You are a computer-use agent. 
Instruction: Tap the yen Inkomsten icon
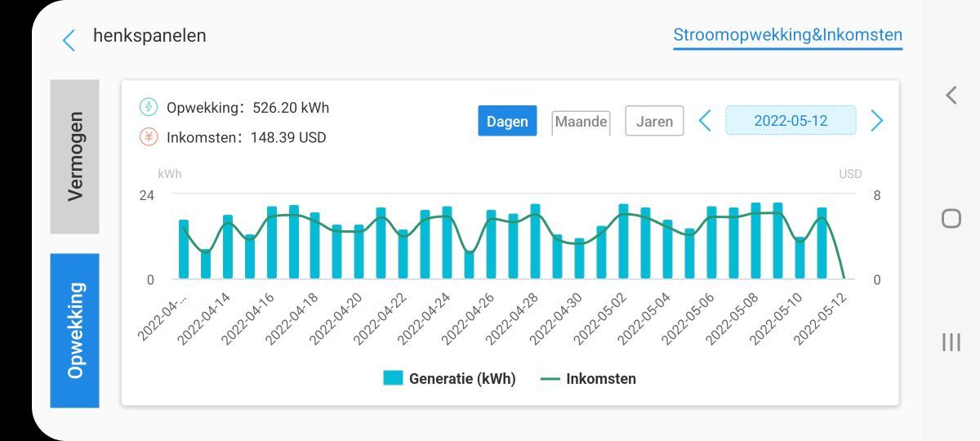tap(149, 137)
